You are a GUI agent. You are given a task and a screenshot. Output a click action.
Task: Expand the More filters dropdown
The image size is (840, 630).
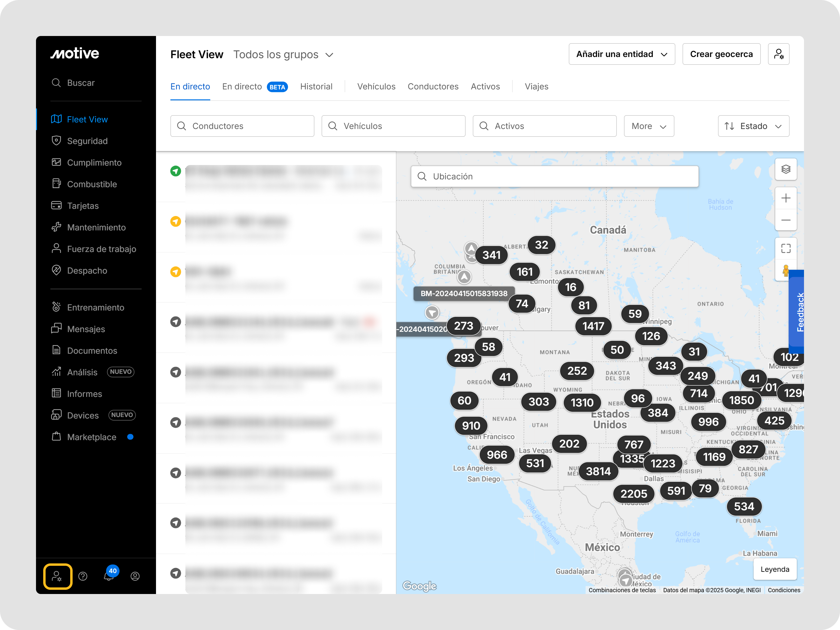point(649,126)
